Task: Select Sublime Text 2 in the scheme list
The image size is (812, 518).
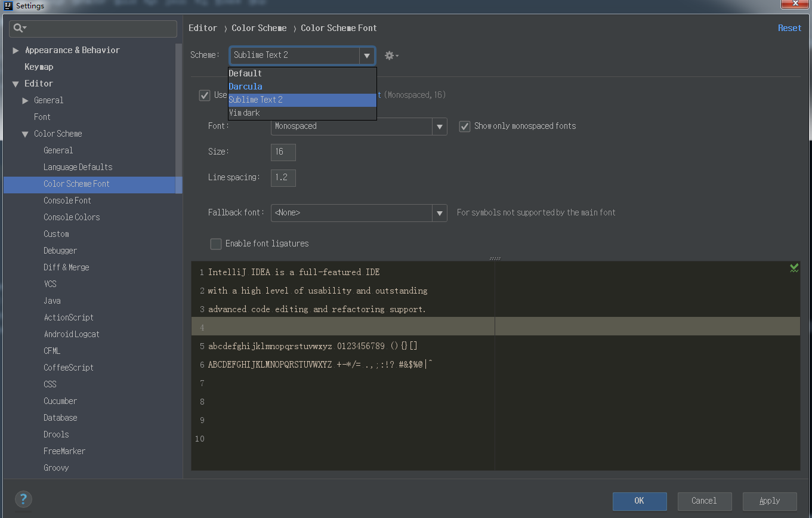Action: 302,100
